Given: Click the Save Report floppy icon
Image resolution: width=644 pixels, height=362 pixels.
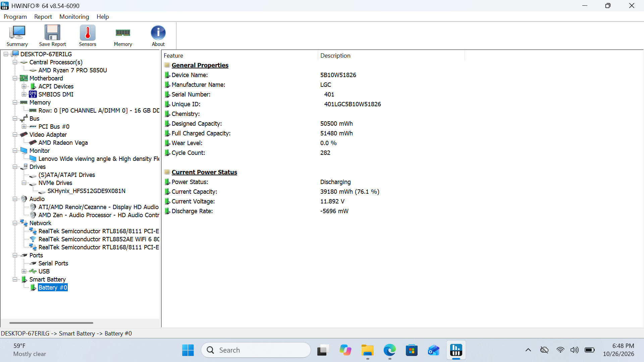Looking at the screenshot, I should coord(52,36).
